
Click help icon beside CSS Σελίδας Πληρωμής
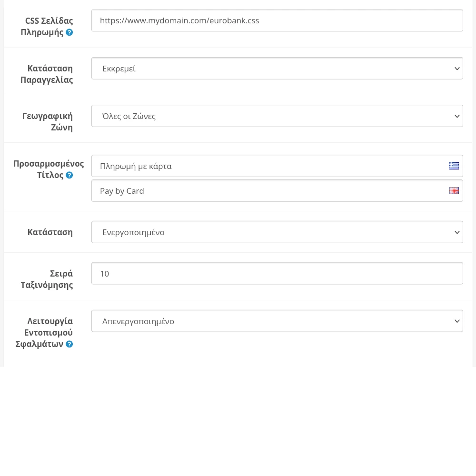pos(69,32)
